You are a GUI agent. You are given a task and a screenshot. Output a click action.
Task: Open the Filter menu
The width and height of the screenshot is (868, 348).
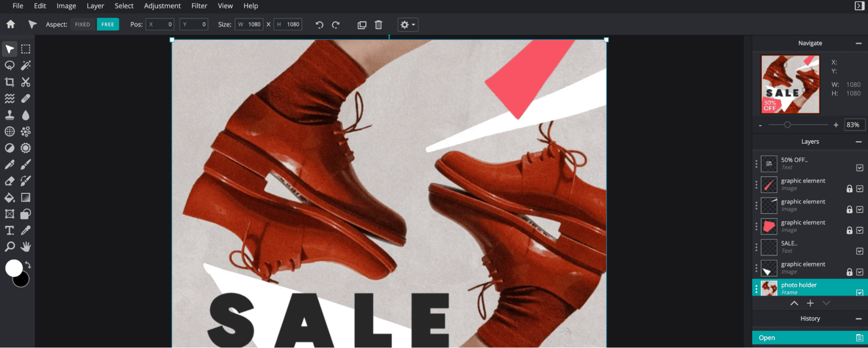(x=199, y=6)
